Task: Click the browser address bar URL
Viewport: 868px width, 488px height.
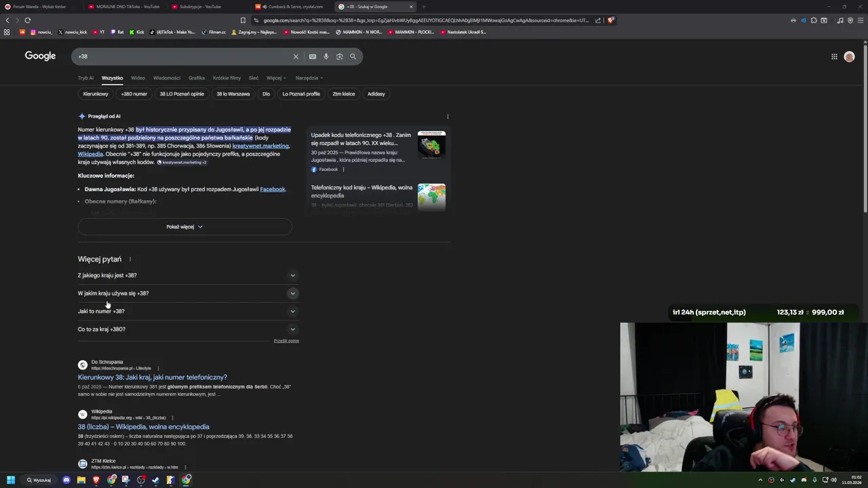Action: (x=426, y=20)
